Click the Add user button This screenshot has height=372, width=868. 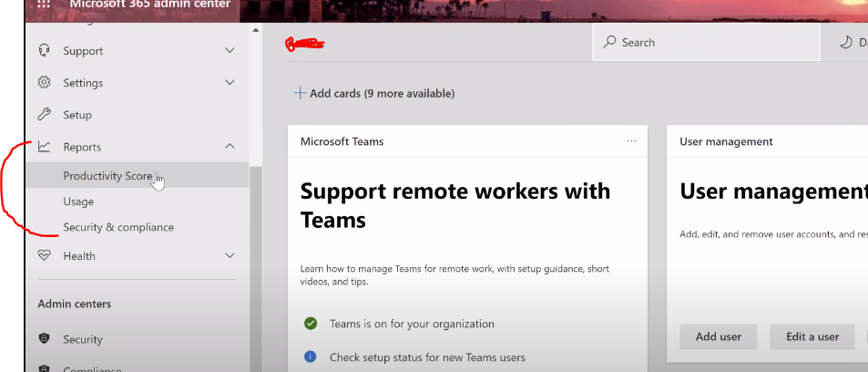click(x=719, y=336)
